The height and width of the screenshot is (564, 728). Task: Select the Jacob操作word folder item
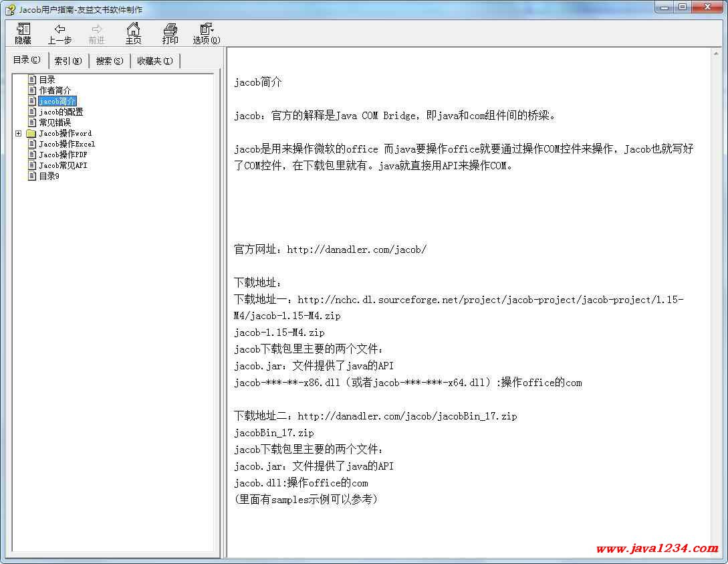65,133
